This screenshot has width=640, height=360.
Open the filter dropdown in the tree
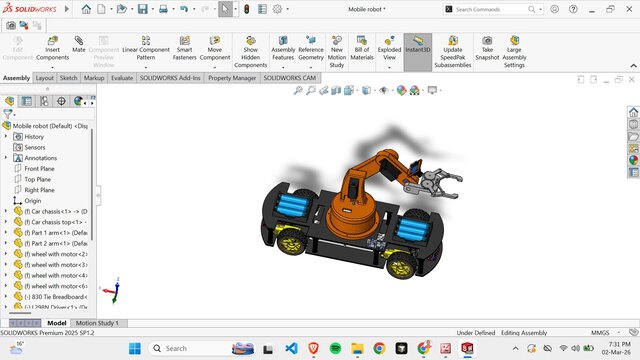click(14, 115)
